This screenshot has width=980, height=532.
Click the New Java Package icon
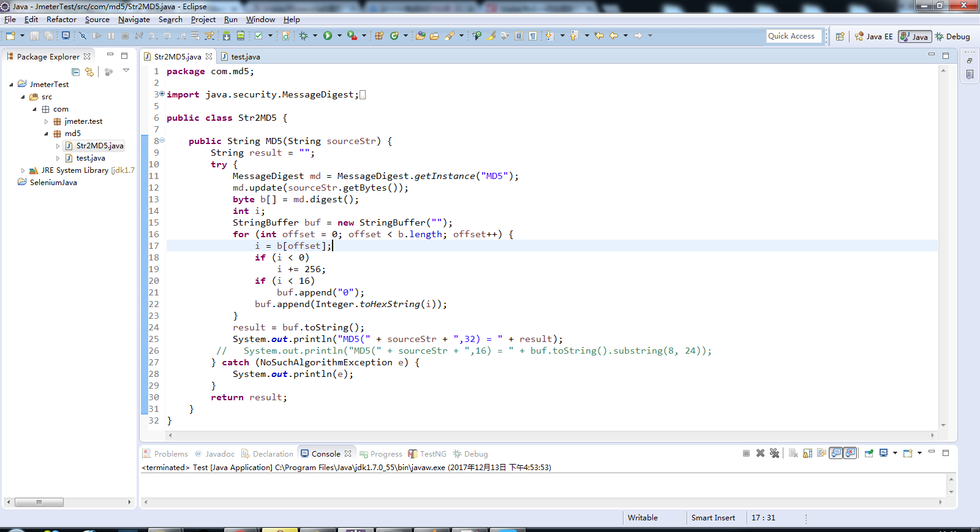click(379, 36)
